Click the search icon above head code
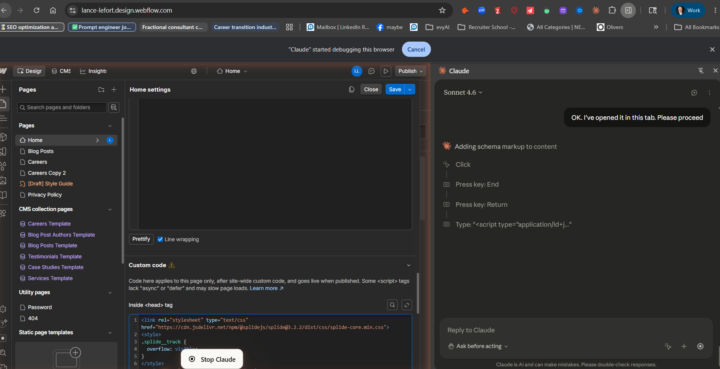Screen dimensions: 720x369 (x=392, y=305)
